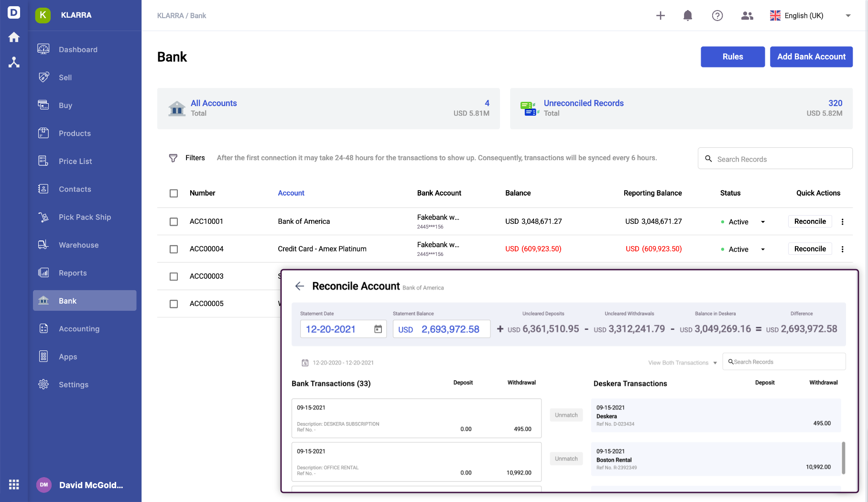Open View Both Transactions dropdown
This screenshot has width=868, height=502.
(682, 363)
